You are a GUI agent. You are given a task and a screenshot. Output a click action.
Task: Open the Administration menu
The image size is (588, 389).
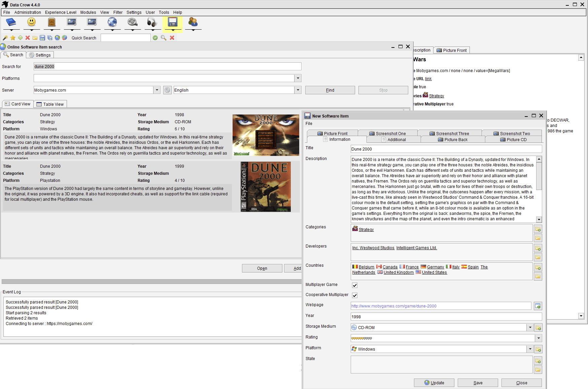click(x=28, y=12)
